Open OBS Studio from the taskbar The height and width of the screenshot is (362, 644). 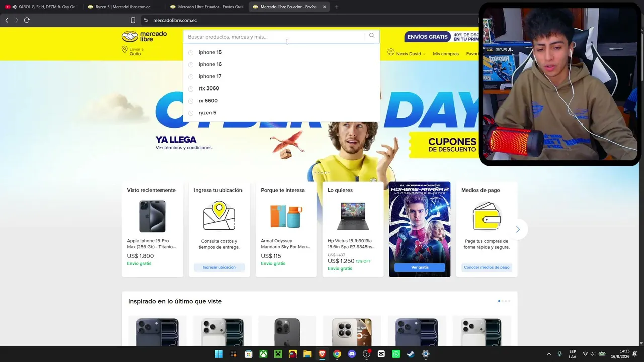click(366, 354)
